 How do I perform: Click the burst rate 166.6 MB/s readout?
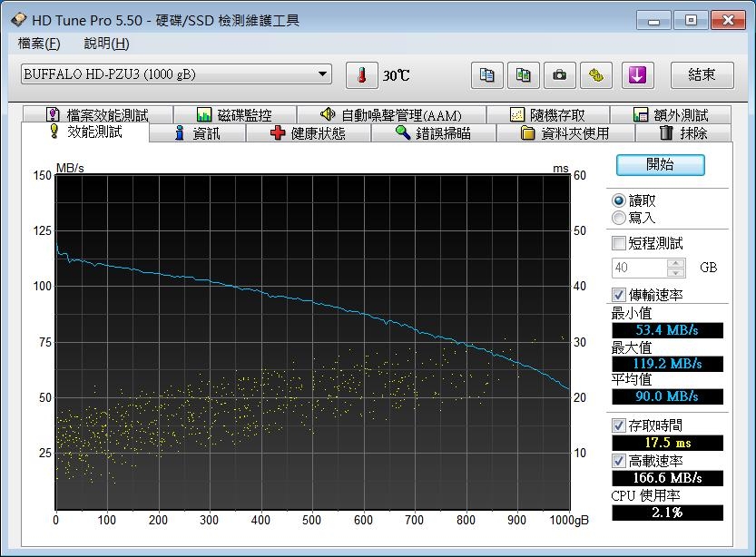point(667,478)
